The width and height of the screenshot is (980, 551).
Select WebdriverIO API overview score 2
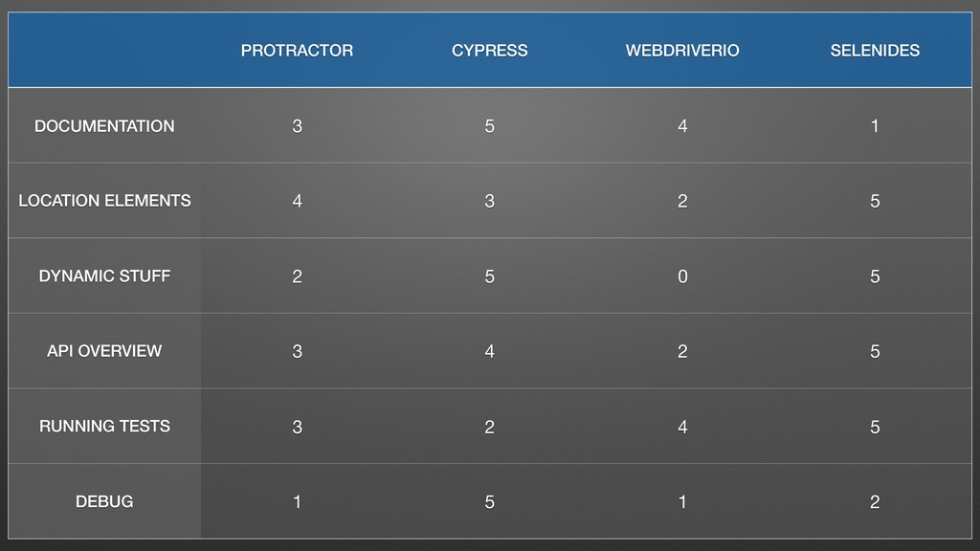coord(682,351)
